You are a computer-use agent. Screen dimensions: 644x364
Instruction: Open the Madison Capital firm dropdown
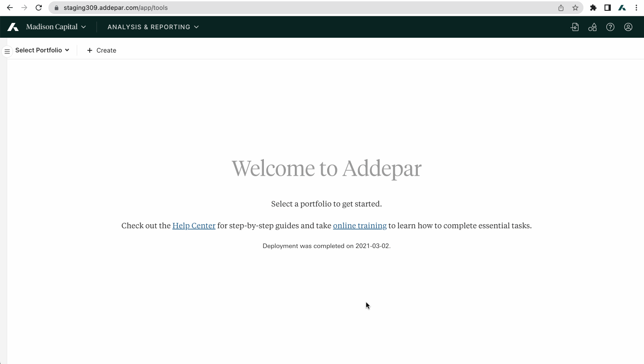[56, 27]
